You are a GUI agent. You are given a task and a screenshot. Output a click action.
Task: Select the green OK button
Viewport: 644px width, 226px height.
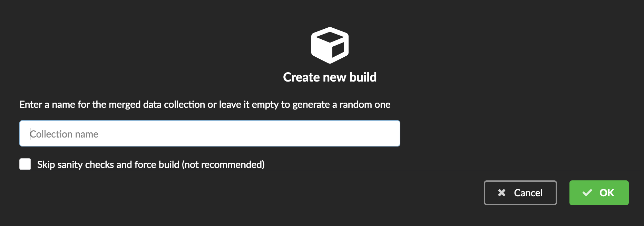599,193
